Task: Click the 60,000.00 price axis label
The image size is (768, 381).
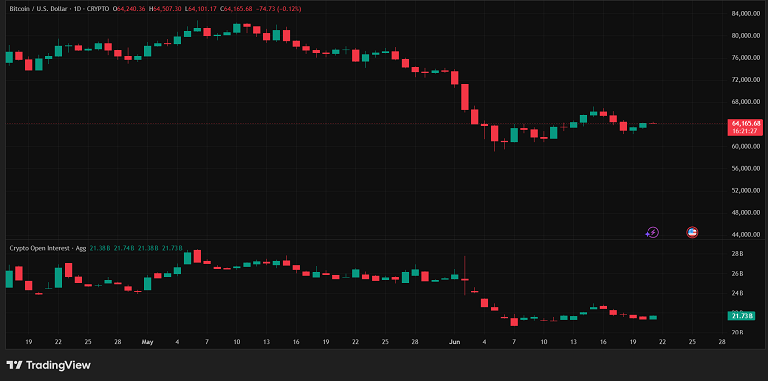Action: pyautogui.click(x=746, y=146)
